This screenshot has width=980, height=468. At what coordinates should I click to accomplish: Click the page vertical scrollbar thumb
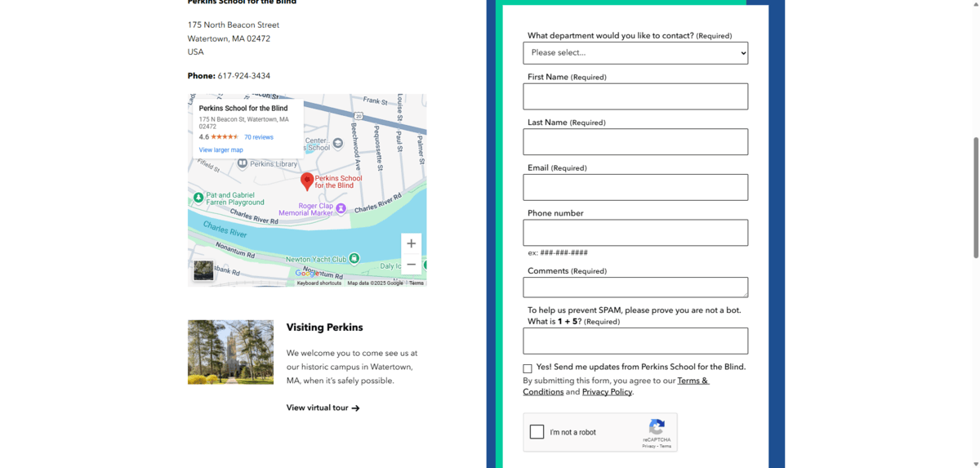click(x=974, y=197)
